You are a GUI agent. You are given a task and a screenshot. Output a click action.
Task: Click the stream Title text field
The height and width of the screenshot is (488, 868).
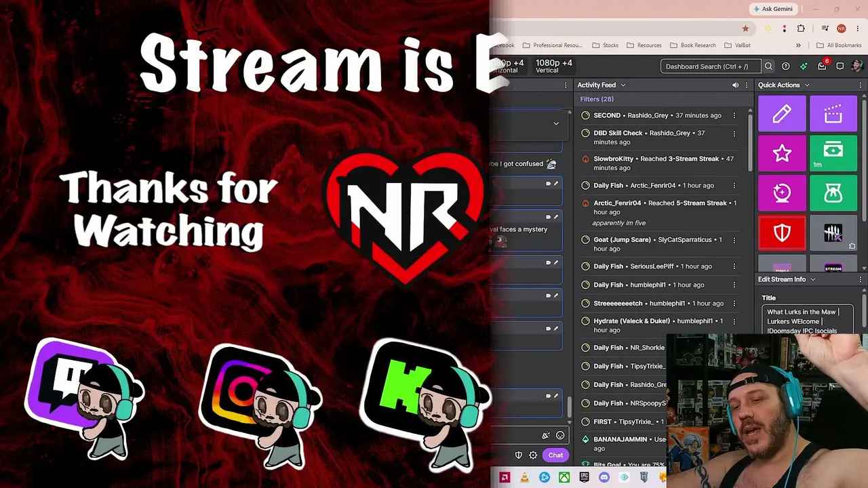[x=807, y=321]
